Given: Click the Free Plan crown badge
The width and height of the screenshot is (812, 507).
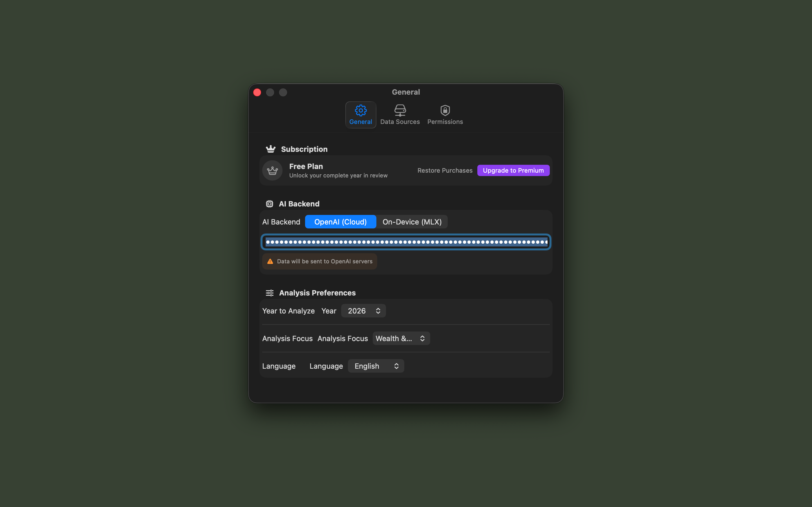Looking at the screenshot, I should [272, 171].
